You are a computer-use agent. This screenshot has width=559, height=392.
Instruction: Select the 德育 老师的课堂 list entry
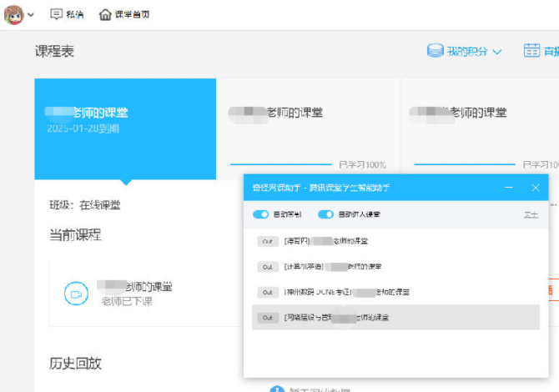coord(395,241)
